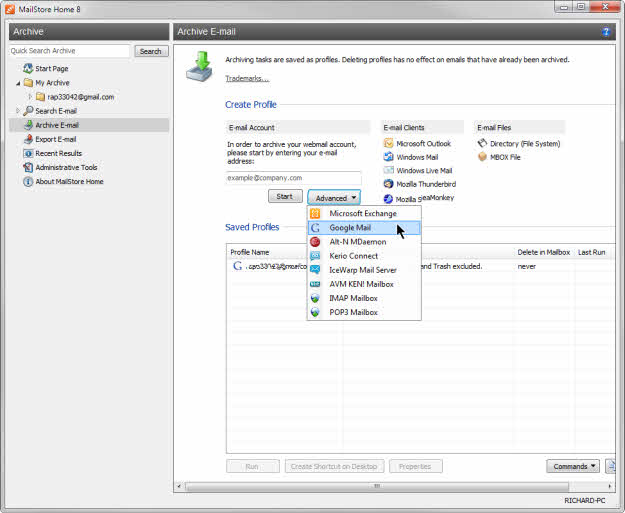Click the MBOX File icon
Image resolution: width=625 pixels, height=513 pixels.
click(x=482, y=157)
